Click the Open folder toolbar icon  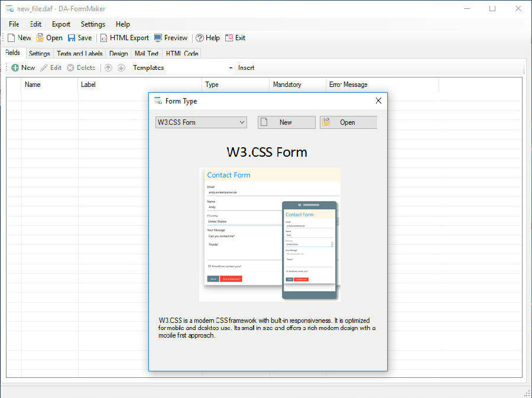point(40,38)
